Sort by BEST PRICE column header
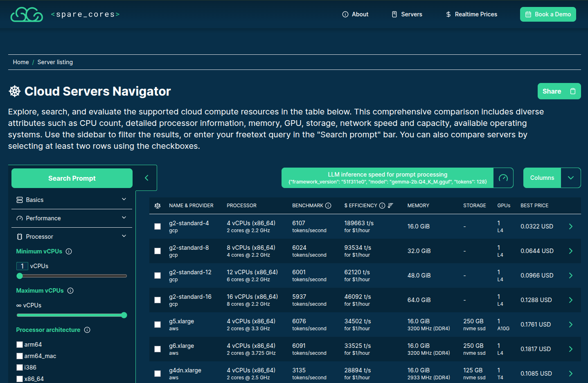The width and height of the screenshot is (588, 383). pyautogui.click(x=534, y=206)
